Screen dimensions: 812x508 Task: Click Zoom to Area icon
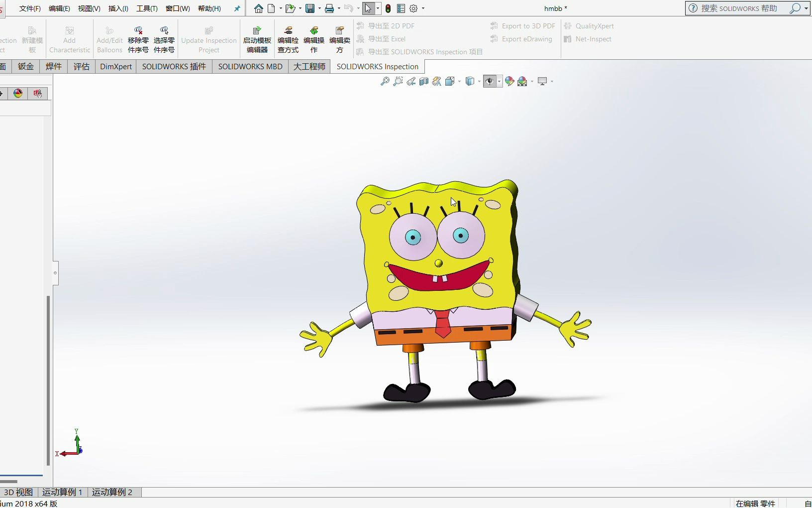398,81
